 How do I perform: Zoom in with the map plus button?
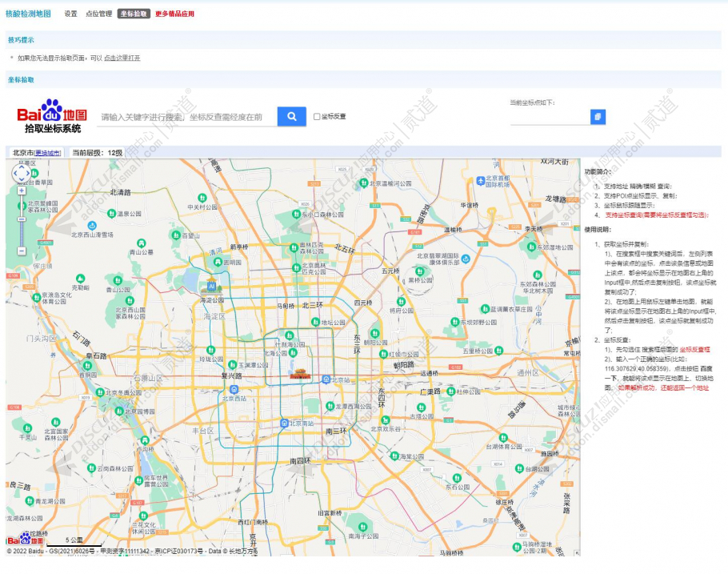point(22,191)
